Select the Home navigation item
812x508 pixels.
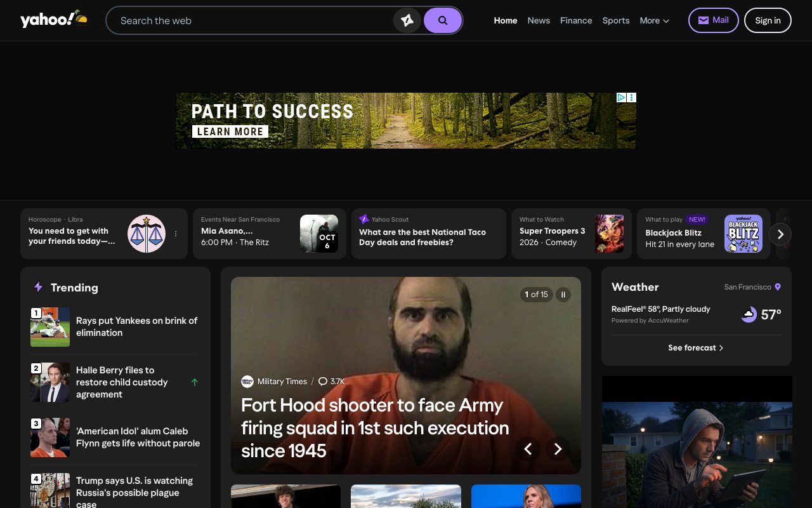506,20
